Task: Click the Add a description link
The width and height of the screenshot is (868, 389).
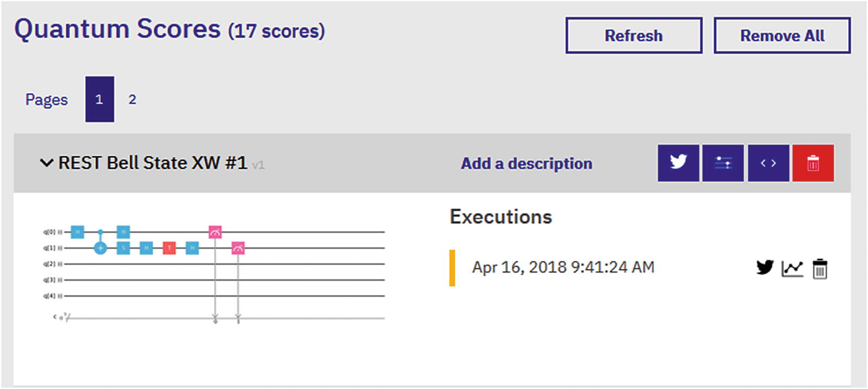Action: pos(526,164)
